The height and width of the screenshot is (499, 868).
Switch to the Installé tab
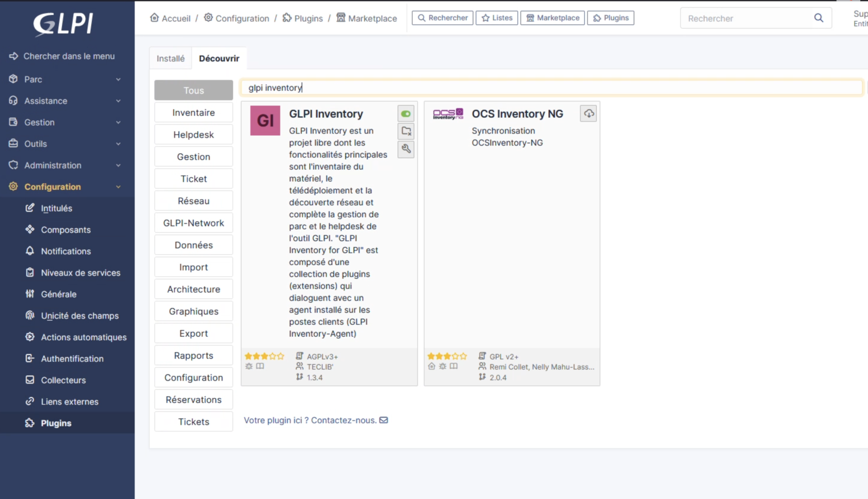coord(171,58)
